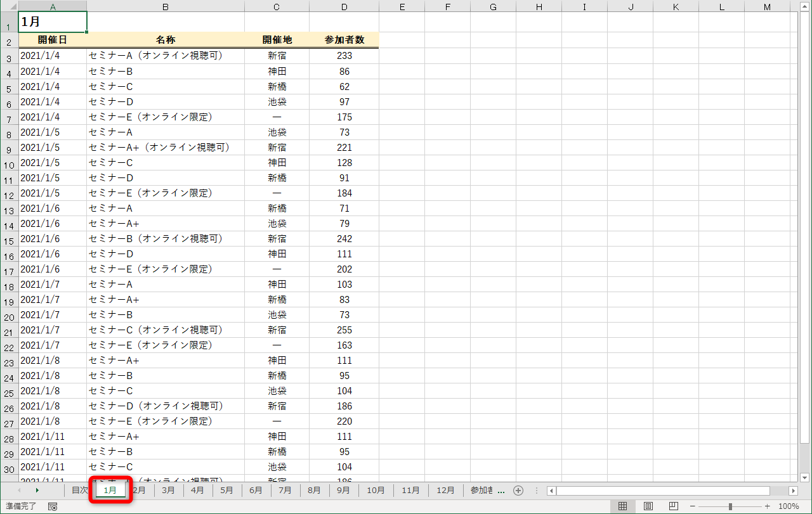Open the 12月 sheet tab
The height and width of the screenshot is (514, 812).
click(x=445, y=490)
